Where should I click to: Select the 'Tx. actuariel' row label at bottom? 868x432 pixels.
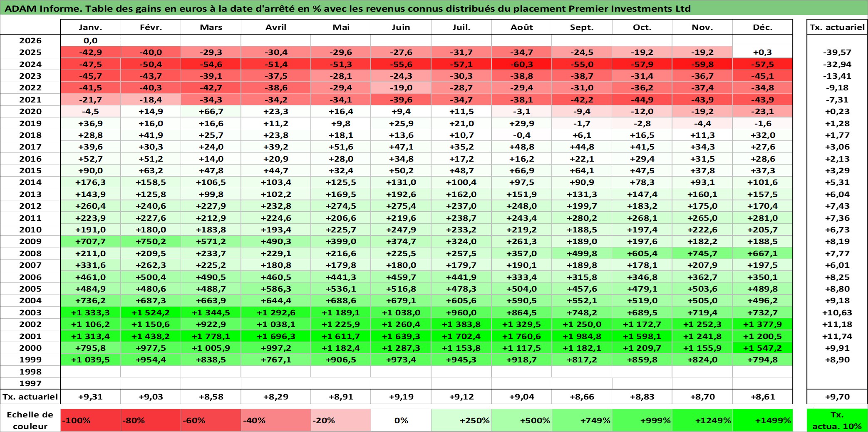[x=30, y=397]
